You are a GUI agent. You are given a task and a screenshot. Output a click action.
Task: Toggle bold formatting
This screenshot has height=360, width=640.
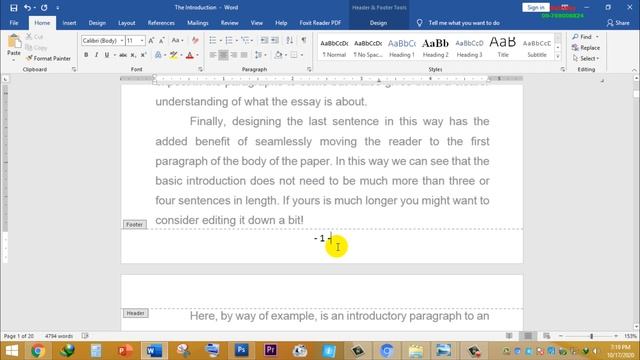(x=86, y=55)
